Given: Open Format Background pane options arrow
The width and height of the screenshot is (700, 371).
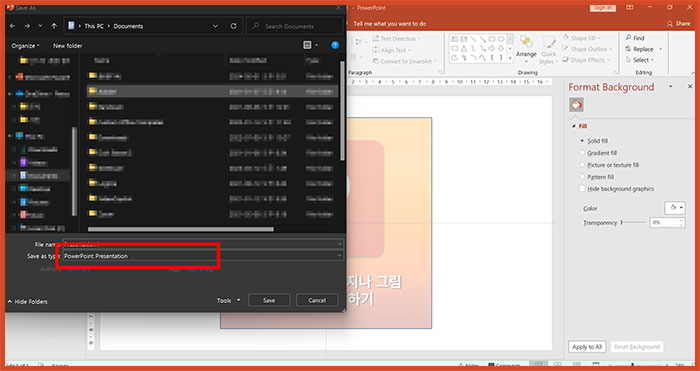Looking at the screenshot, I should pyautogui.click(x=670, y=87).
